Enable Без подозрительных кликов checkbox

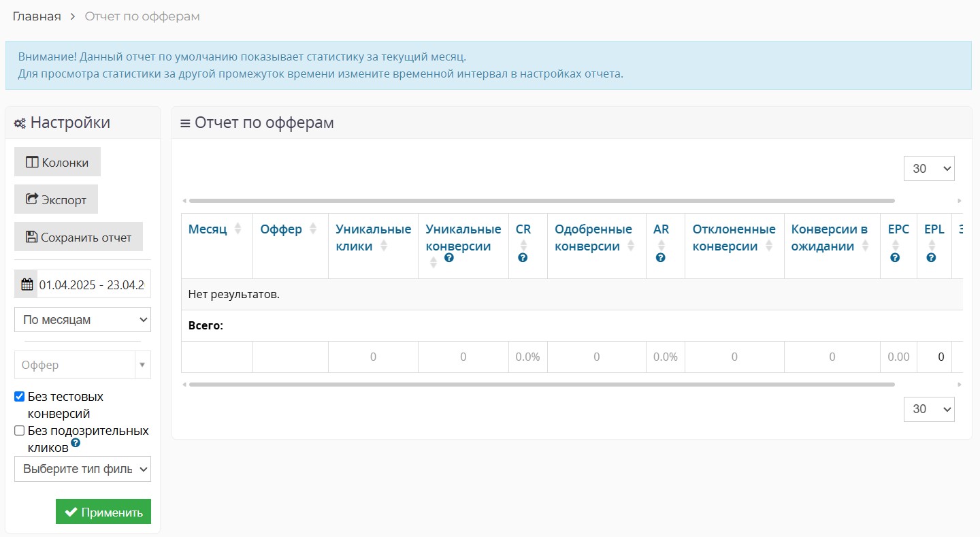20,431
